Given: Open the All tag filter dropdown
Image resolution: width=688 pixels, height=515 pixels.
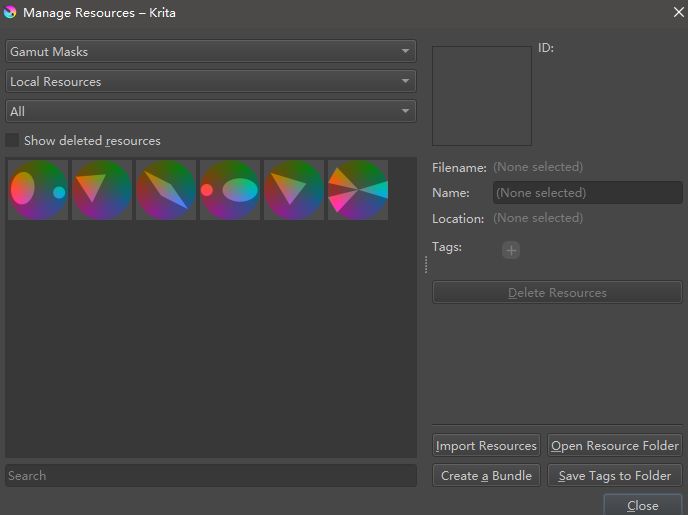Looking at the screenshot, I should (x=211, y=111).
